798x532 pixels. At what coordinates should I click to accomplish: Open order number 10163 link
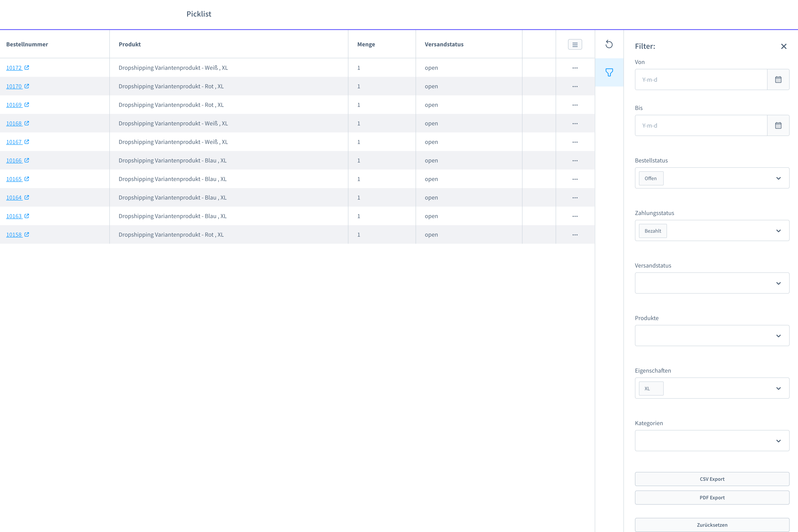click(x=14, y=216)
